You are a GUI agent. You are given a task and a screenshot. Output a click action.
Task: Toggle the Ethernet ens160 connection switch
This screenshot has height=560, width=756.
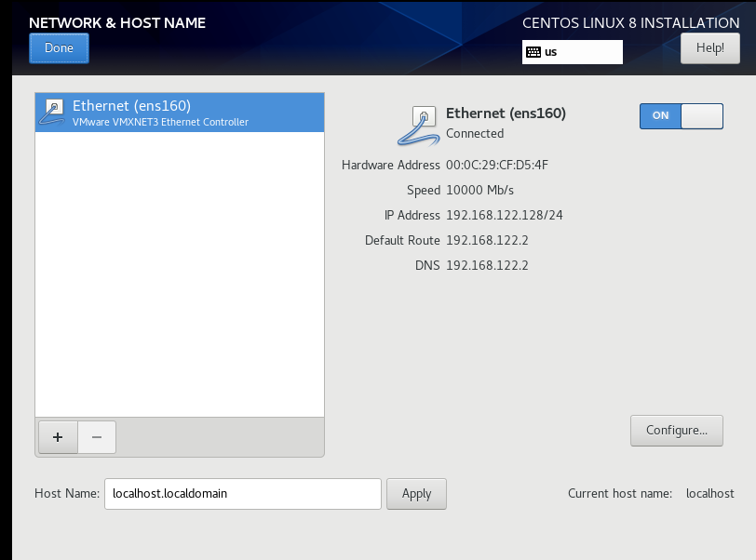(x=682, y=116)
